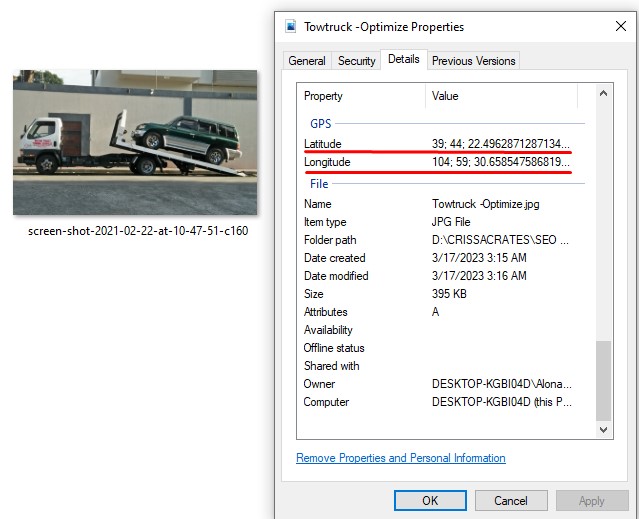Click the Apply button
639x519 pixels.
tap(592, 500)
